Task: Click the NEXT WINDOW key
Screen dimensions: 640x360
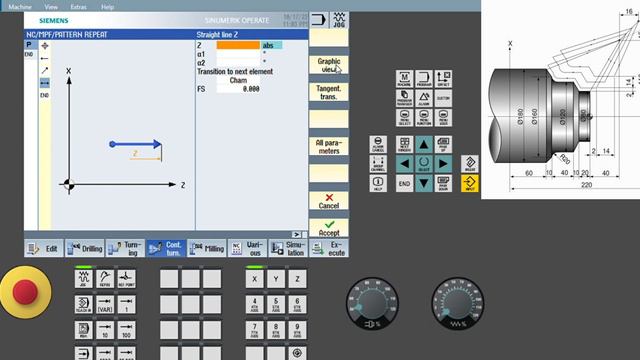Action: point(404,144)
